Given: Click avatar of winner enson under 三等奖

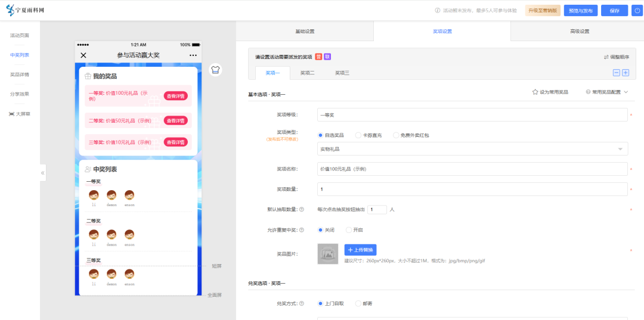Looking at the screenshot, I should [x=129, y=274].
